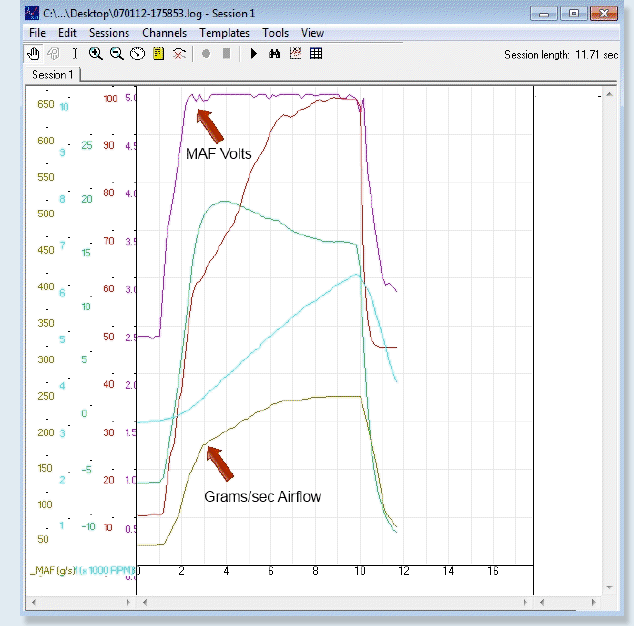Open the table grid view icon
The image size is (634, 626).
(316, 53)
